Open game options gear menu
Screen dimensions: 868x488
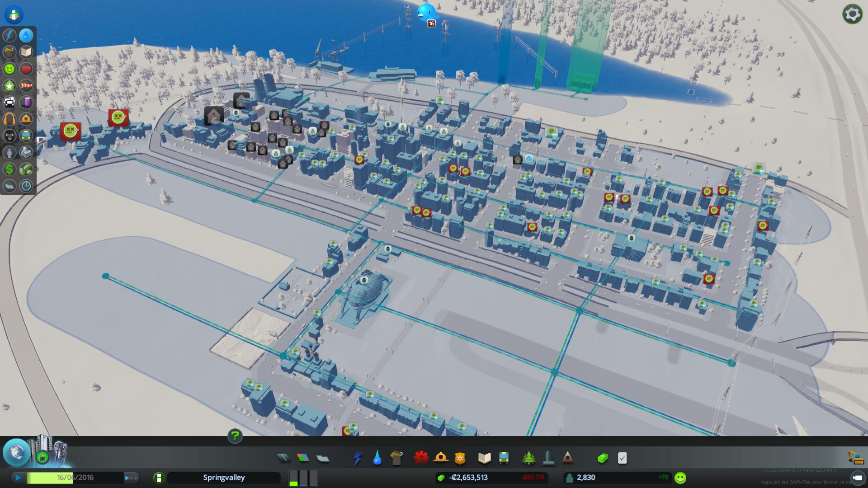(852, 14)
